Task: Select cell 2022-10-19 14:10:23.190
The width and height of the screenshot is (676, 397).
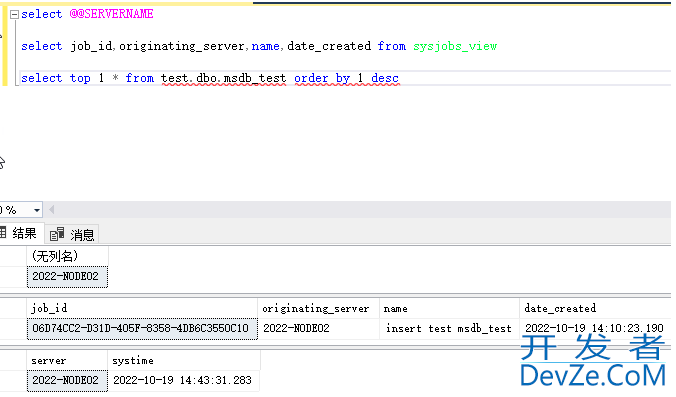Action: [x=595, y=329]
